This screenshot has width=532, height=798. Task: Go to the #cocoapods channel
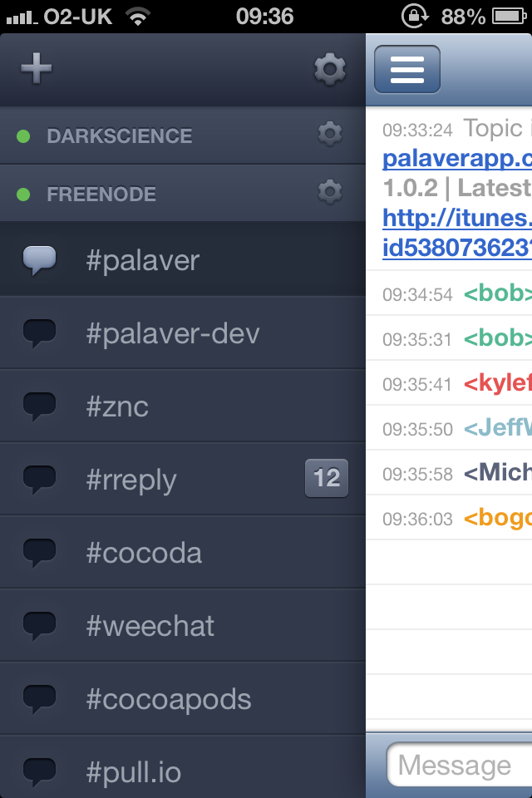(183, 699)
